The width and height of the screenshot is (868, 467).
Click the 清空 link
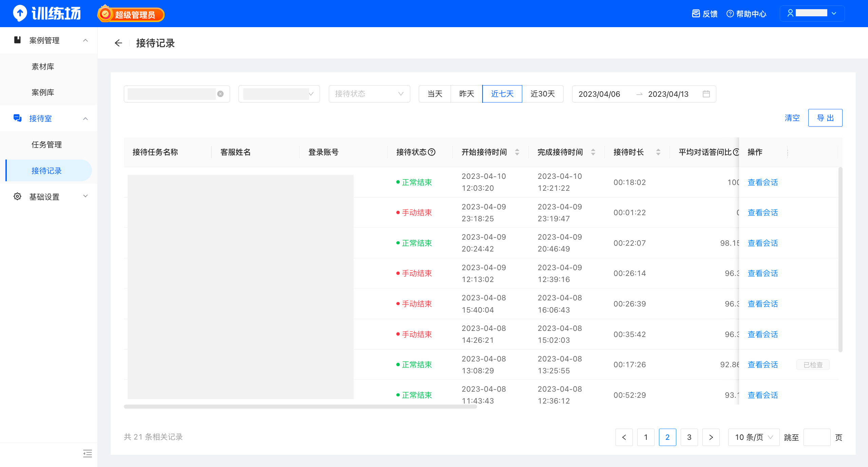click(792, 118)
